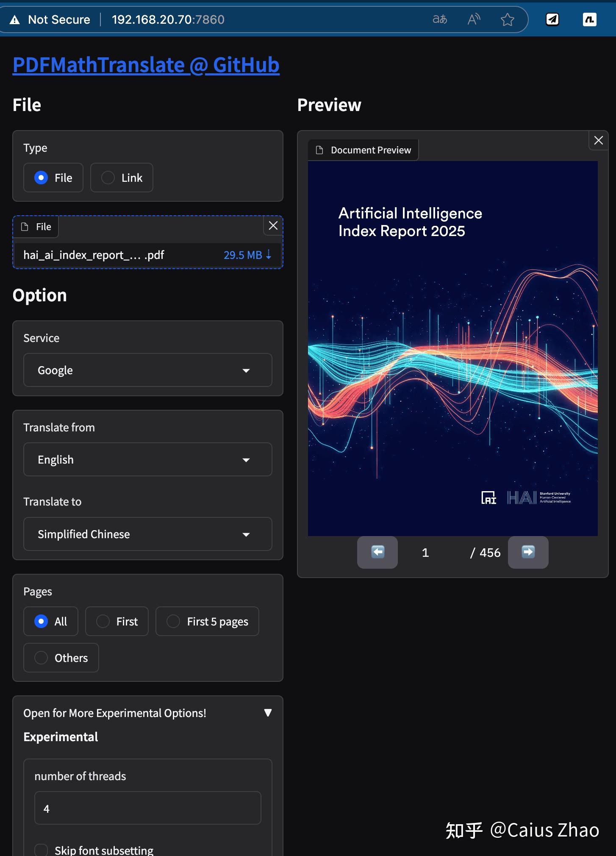
Task: Bookmark the page with the star icon
Action: click(507, 19)
